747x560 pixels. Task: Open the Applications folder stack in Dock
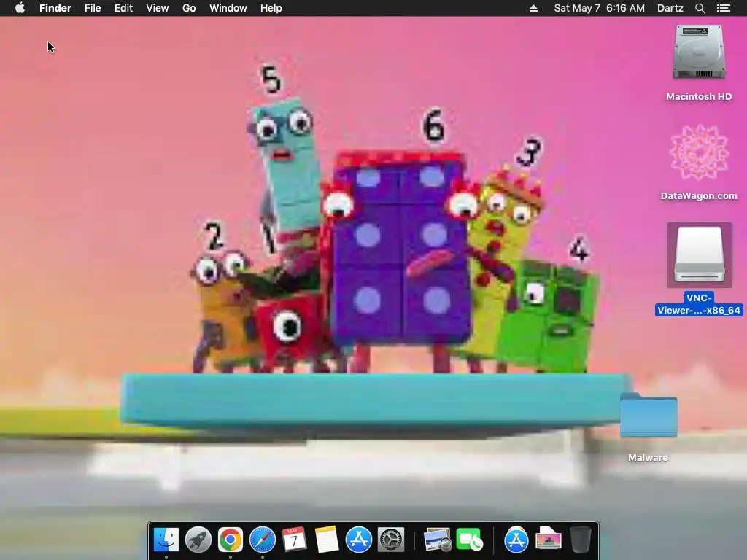click(516, 540)
